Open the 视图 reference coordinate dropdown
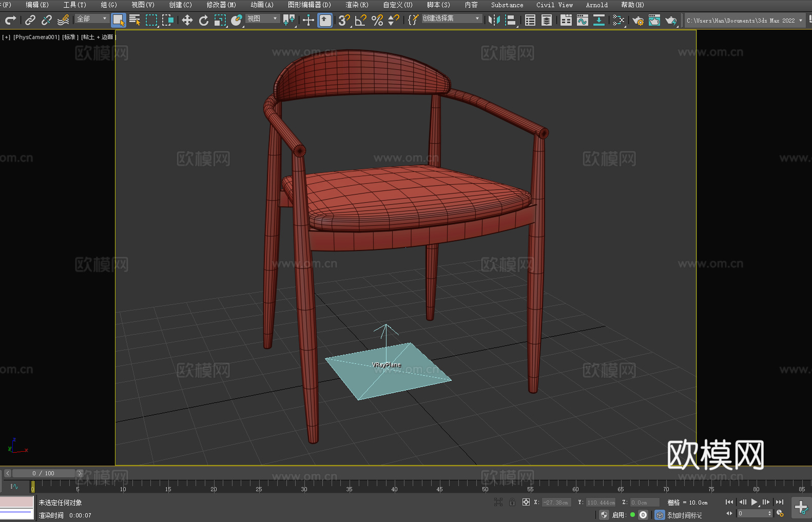This screenshot has width=812, height=522. (x=263, y=18)
